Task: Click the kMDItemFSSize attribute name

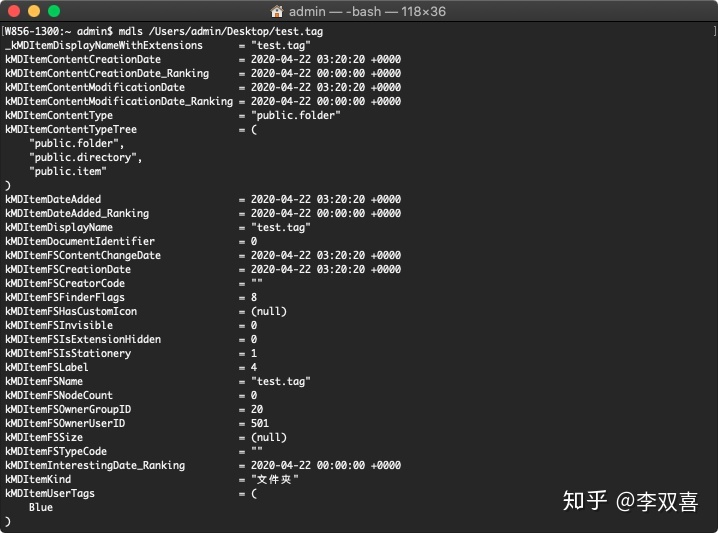Action: click(x=44, y=437)
